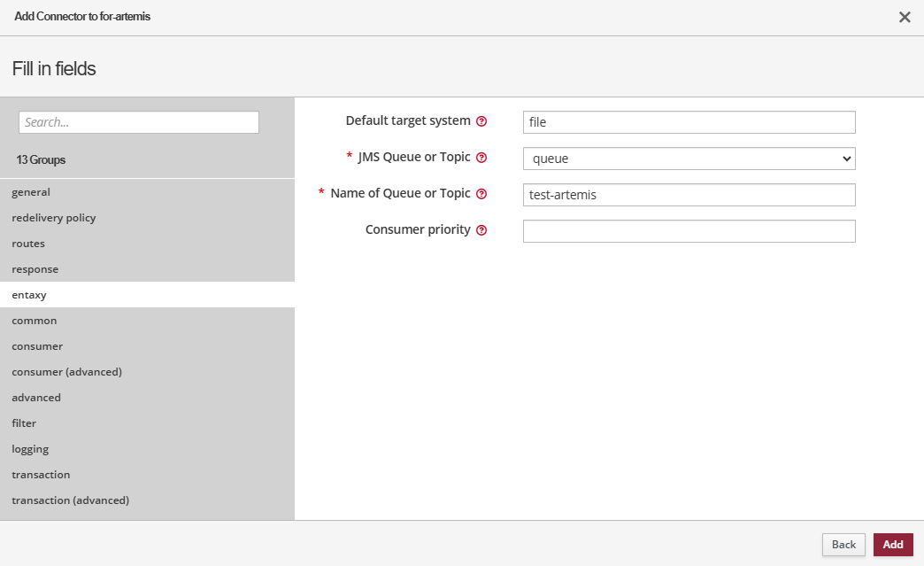
Task: Select the response group
Action: click(35, 269)
